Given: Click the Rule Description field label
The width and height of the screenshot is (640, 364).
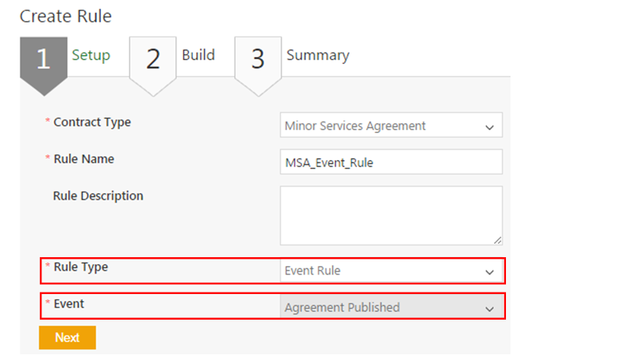Looking at the screenshot, I should tap(98, 196).
